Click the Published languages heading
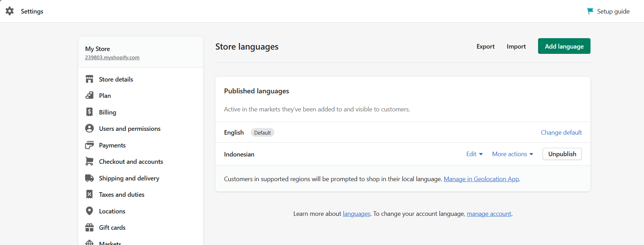 tap(256, 91)
